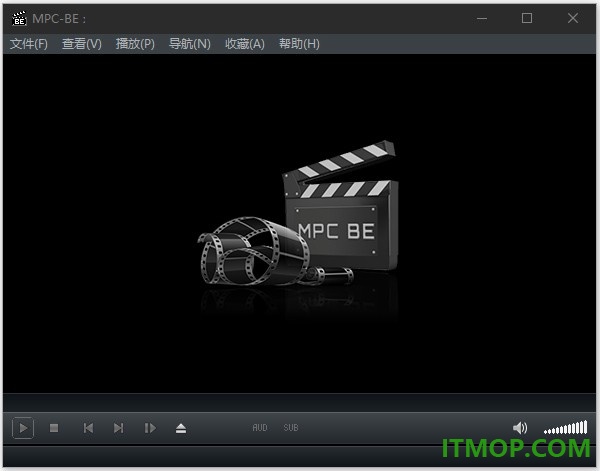Skip to the previous track icon

click(88, 428)
